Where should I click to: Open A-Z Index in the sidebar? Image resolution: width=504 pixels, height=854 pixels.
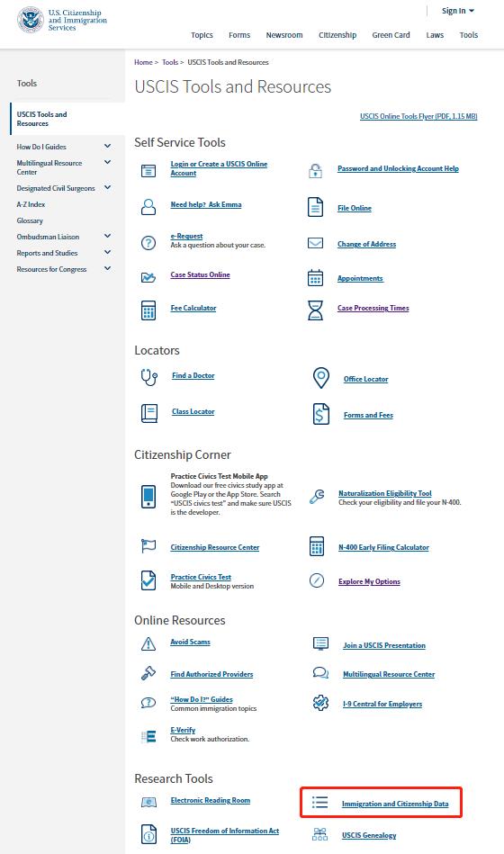click(31, 204)
